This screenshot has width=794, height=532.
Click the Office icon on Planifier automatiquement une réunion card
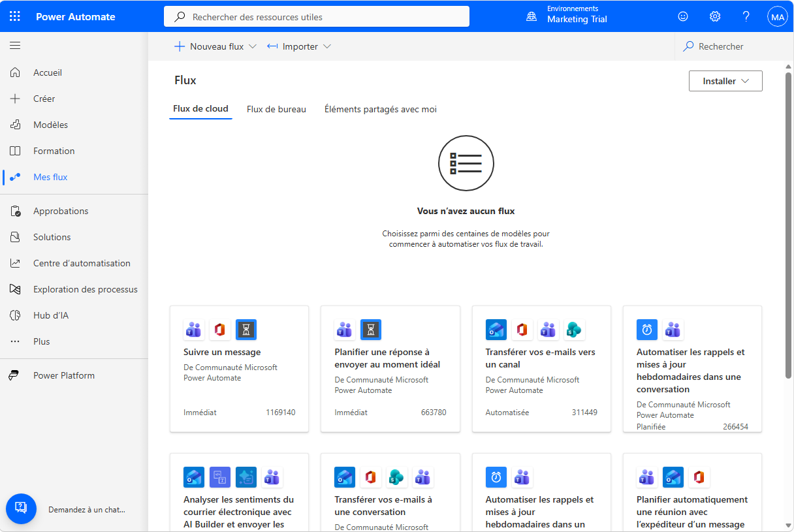[699, 477]
